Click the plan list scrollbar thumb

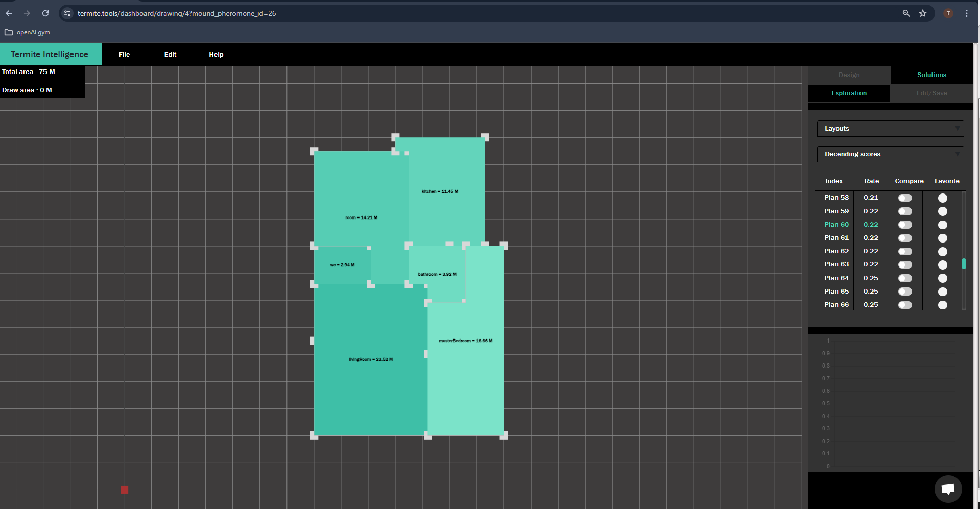[964, 263]
